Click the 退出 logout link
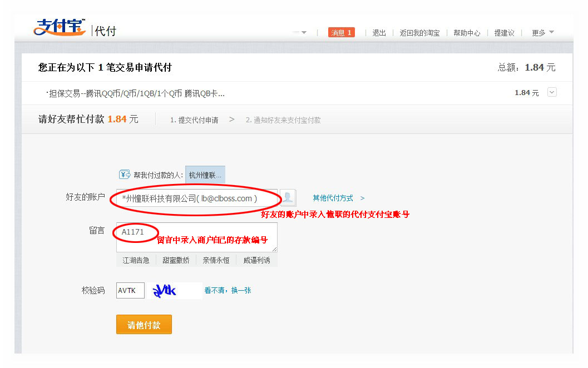This screenshot has height=368, width=588. coord(379,33)
